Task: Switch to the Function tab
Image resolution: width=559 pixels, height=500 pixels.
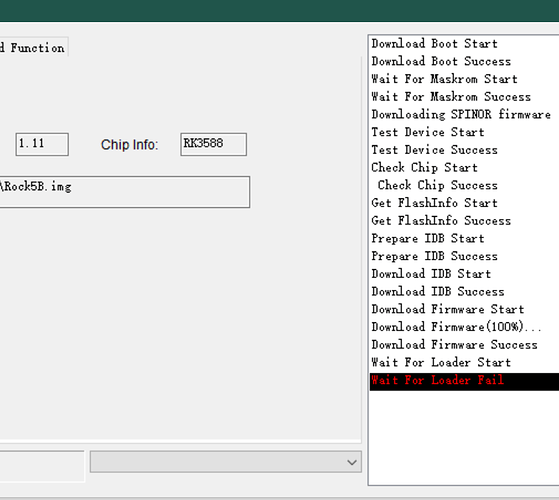Action: (33, 47)
